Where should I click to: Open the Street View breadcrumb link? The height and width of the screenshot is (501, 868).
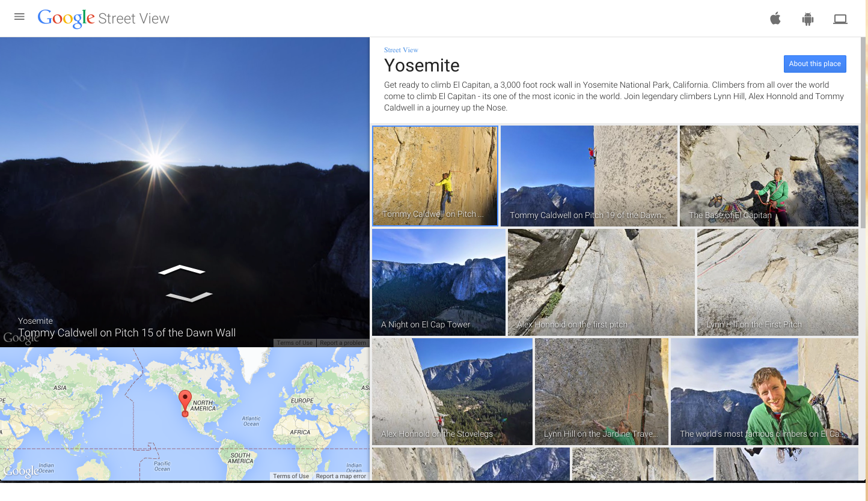click(401, 50)
